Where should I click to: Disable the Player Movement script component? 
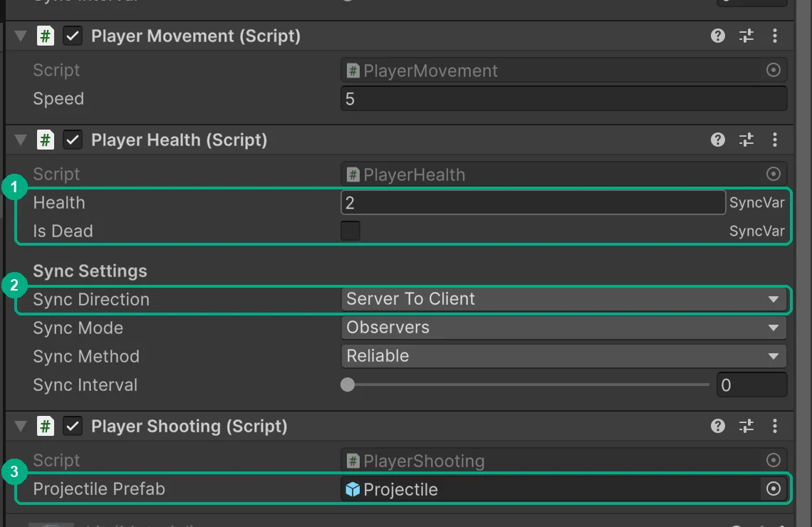coord(73,36)
